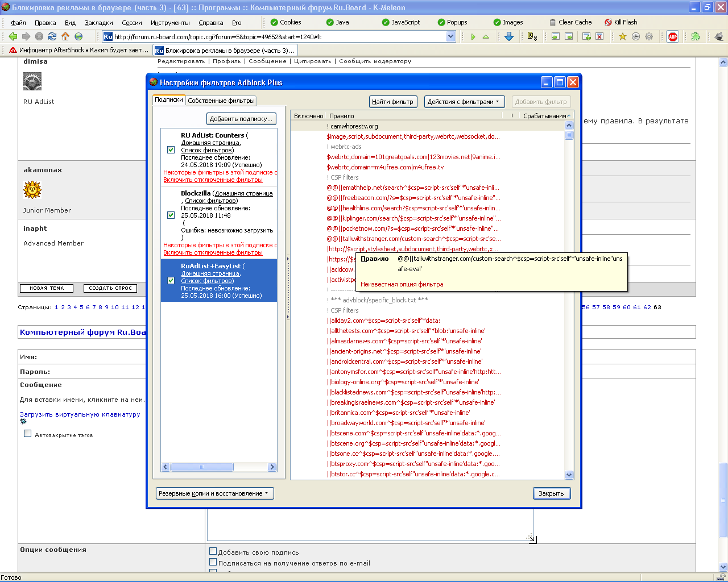Uncheck the RuAdList+EasyList subscription checkbox
The image size is (728, 582).
coord(171,280)
